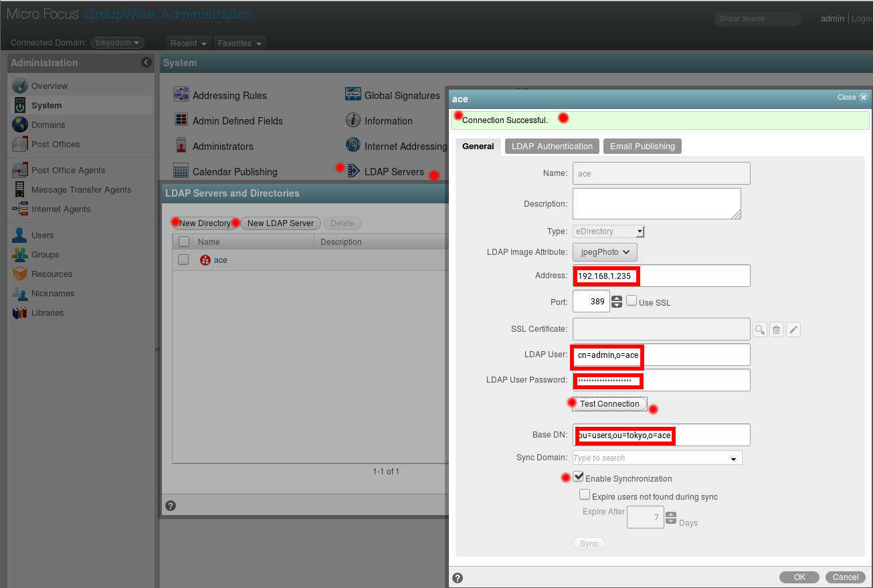The image size is (873, 588).
Task: Open the Recent dropdown menu
Action: (x=189, y=43)
